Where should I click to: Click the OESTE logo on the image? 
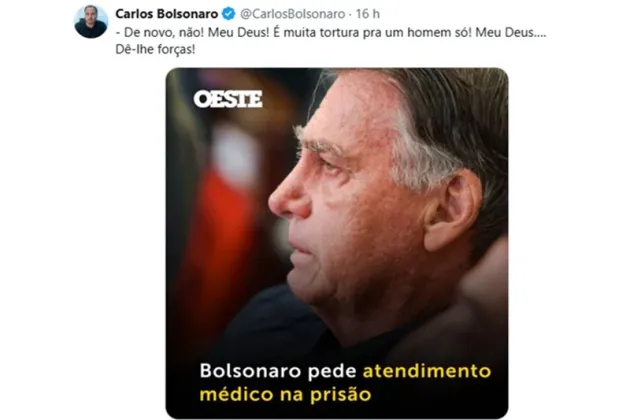pyautogui.click(x=228, y=99)
